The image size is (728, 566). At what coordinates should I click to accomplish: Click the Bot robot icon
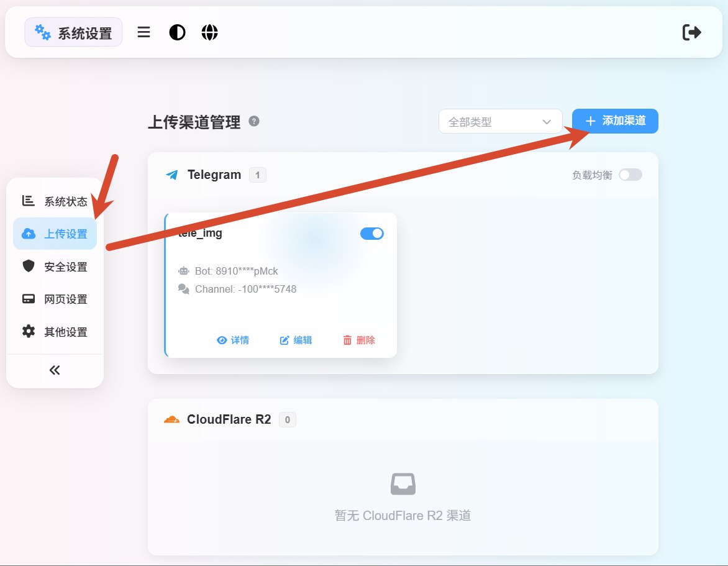pos(184,271)
